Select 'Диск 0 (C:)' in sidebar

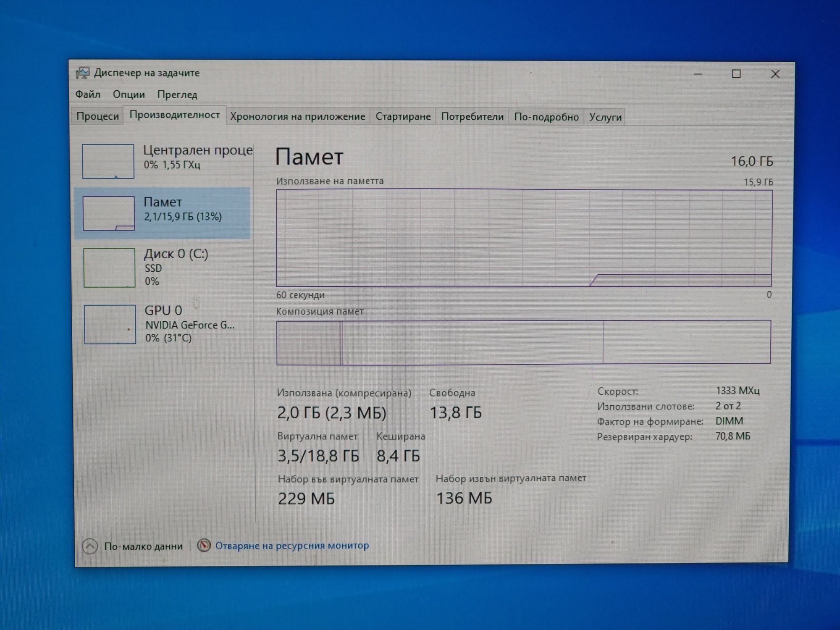point(164,268)
